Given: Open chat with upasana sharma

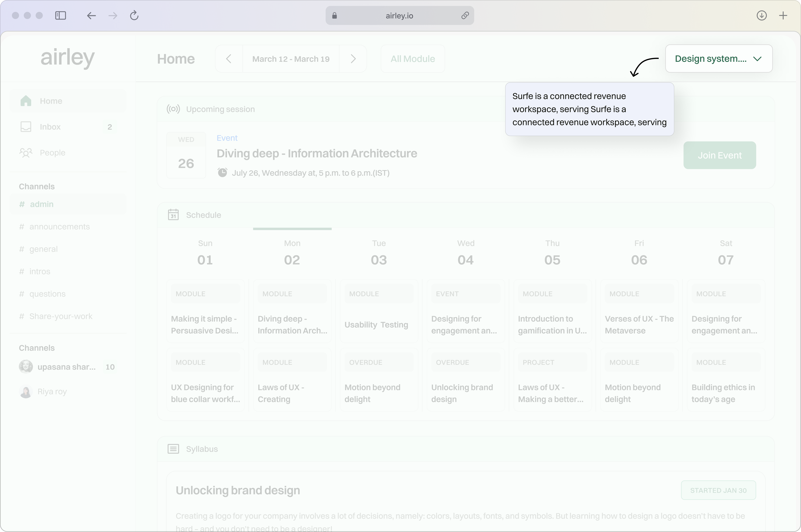Looking at the screenshot, I should point(68,367).
